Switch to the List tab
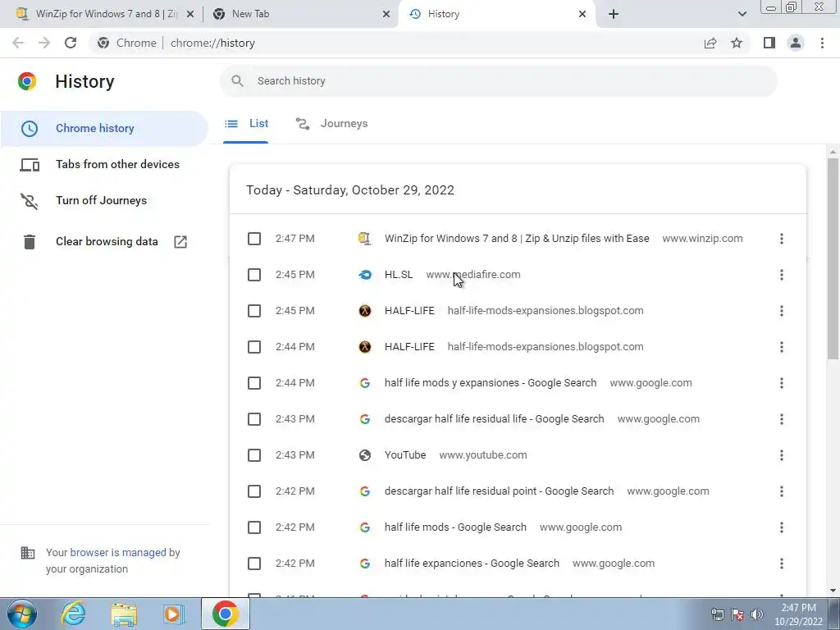 [246, 124]
